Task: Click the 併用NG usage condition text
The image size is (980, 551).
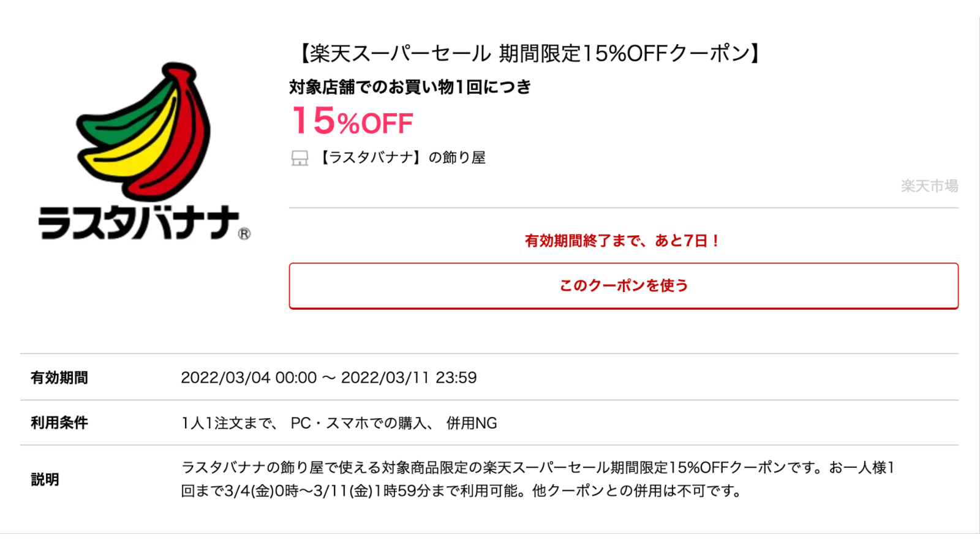Action: click(x=473, y=422)
